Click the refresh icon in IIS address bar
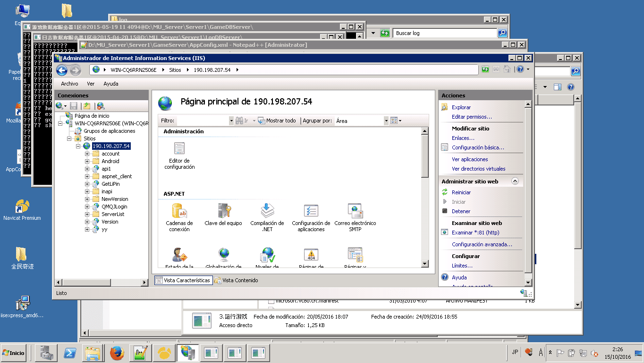 [x=485, y=69]
